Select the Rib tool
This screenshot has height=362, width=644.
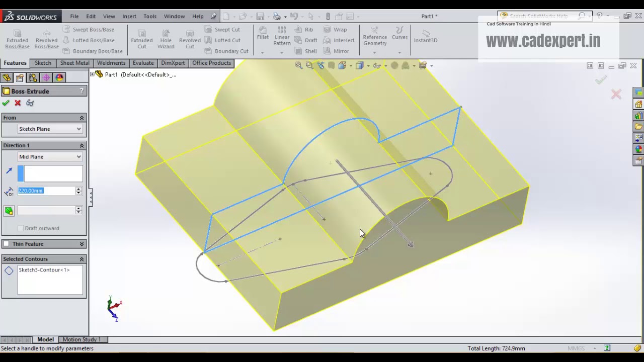point(304,30)
